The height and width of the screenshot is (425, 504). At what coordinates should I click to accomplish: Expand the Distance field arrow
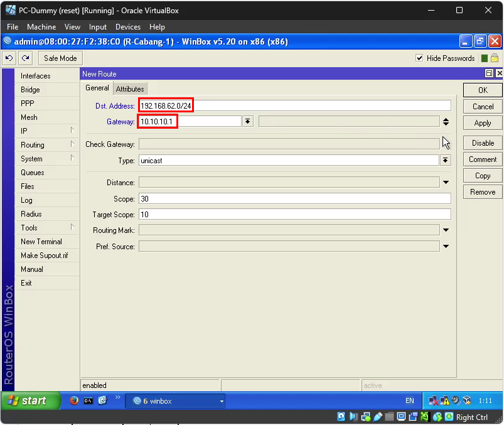[446, 183]
